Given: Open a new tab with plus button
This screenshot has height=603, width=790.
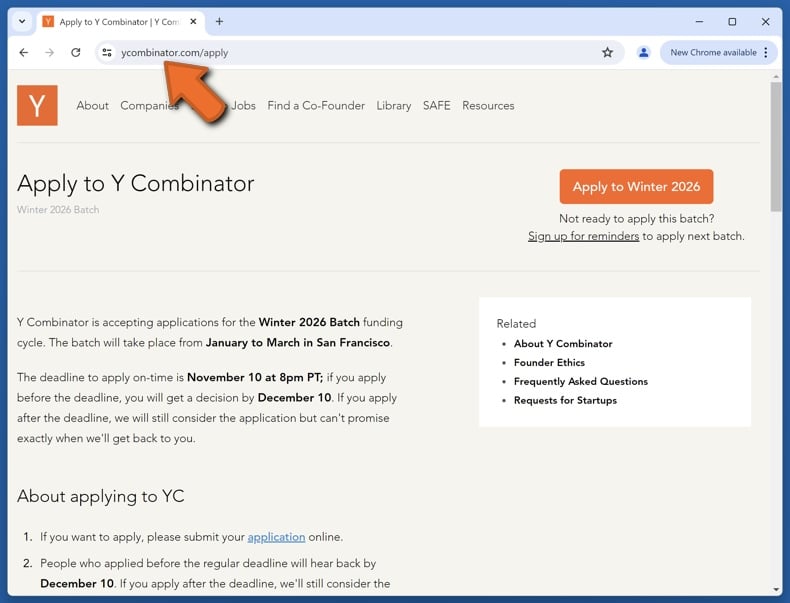Looking at the screenshot, I should pos(219,22).
